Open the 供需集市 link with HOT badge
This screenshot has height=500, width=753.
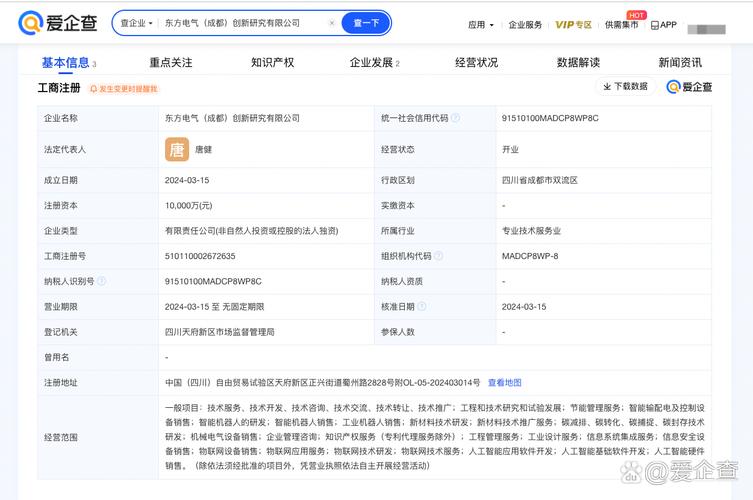621,24
